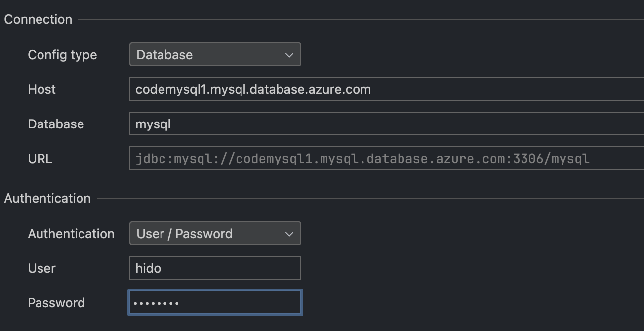644x331 pixels.
Task: Select the Authentication section header
Action: point(47,198)
